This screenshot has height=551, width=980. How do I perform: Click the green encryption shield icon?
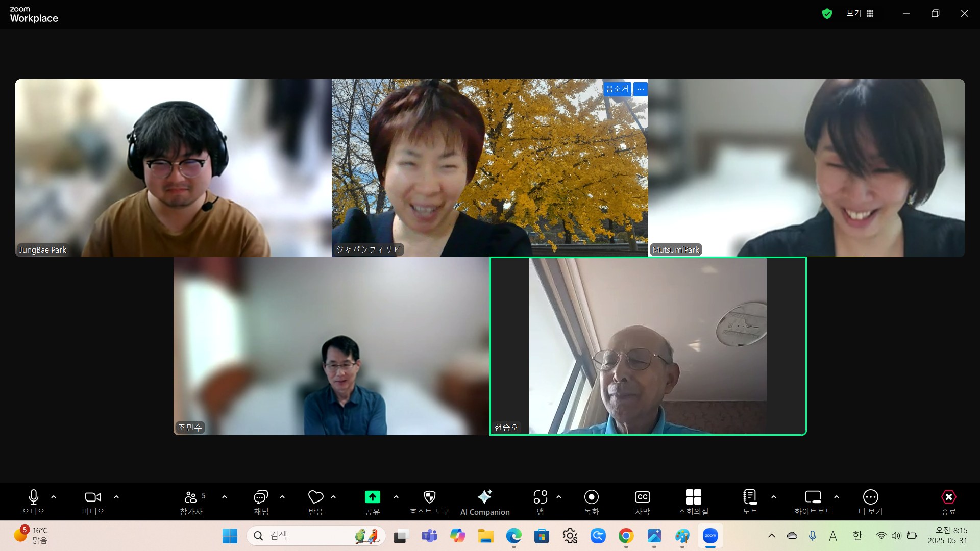pos(827,14)
